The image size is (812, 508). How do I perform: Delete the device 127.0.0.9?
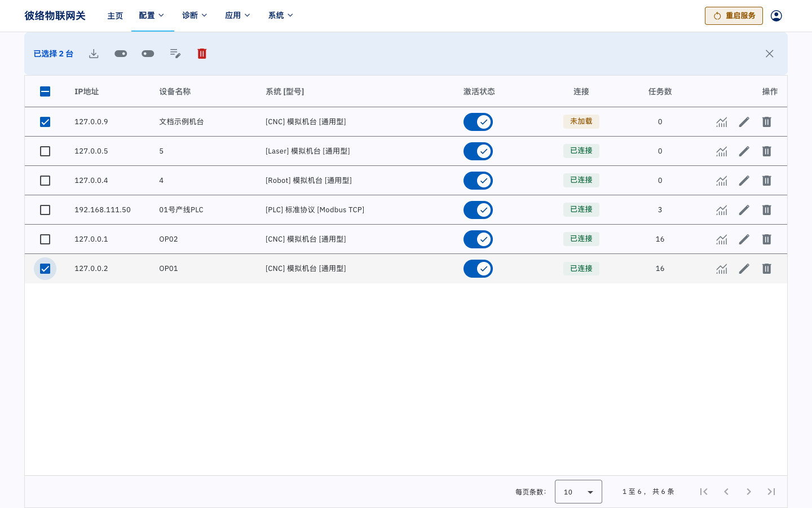(766, 122)
